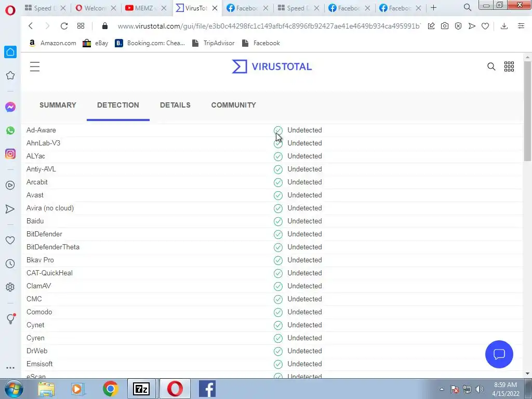The image size is (532, 399).
Task: Click the volume speaker tray icon
Action: 480,389
